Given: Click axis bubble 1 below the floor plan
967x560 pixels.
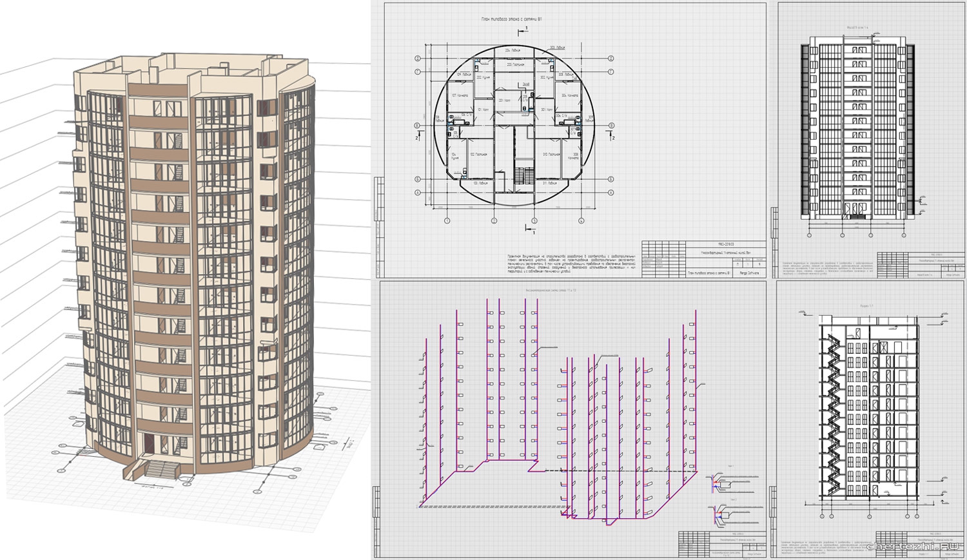Looking at the screenshot, I should point(447,221).
